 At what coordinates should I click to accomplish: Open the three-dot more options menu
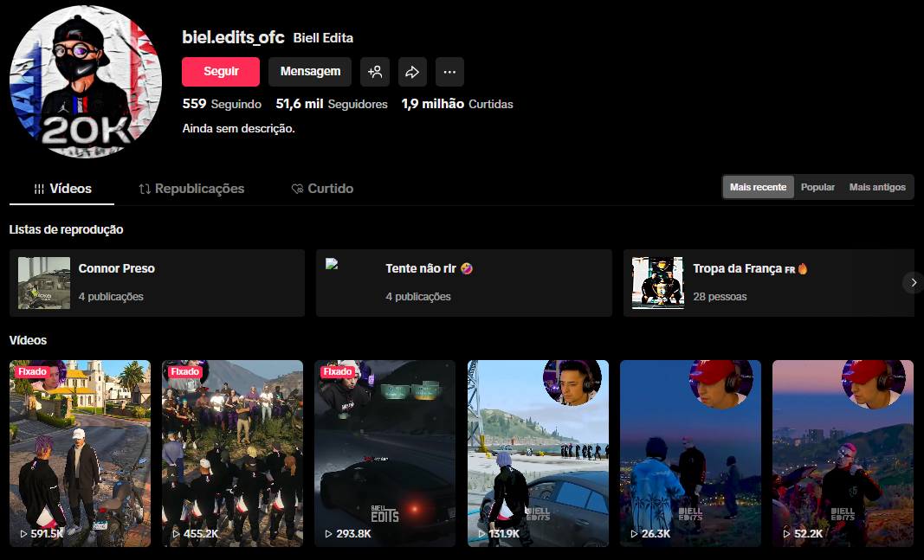449,72
